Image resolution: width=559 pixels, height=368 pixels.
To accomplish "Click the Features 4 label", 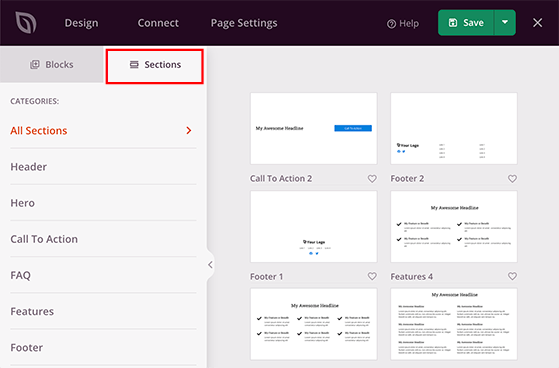I will tap(411, 276).
